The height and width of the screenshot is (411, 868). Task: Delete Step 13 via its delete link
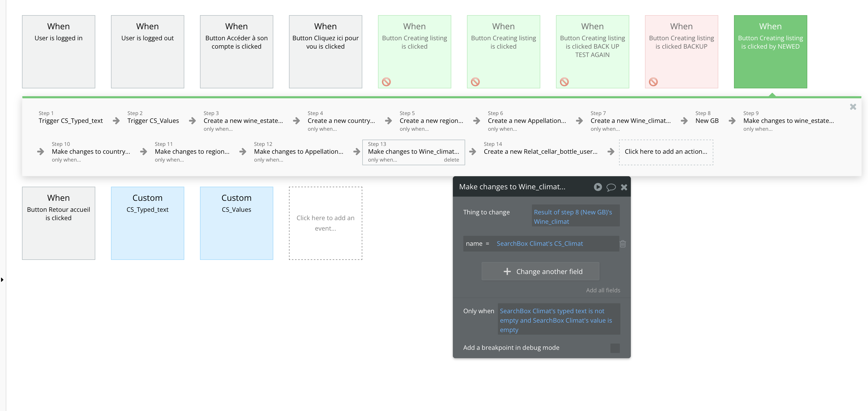451,160
